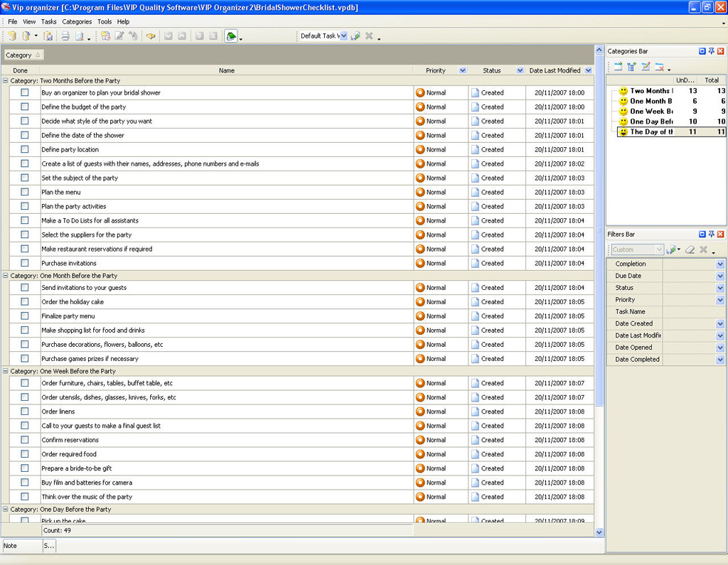728x565 pixels.
Task: Open the Due Date filter dropdown
Action: [720, 276]
